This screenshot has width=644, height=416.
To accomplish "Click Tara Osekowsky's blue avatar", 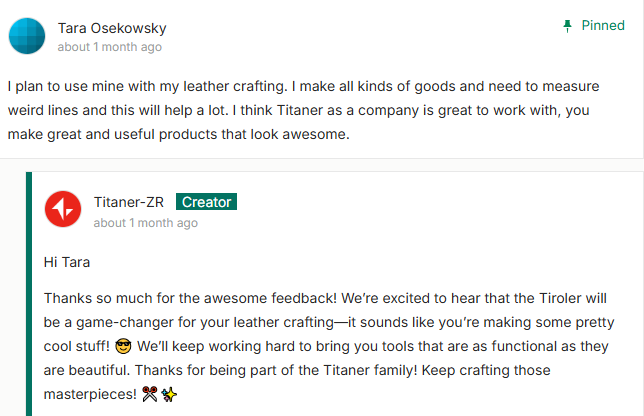I will (26, 36).
